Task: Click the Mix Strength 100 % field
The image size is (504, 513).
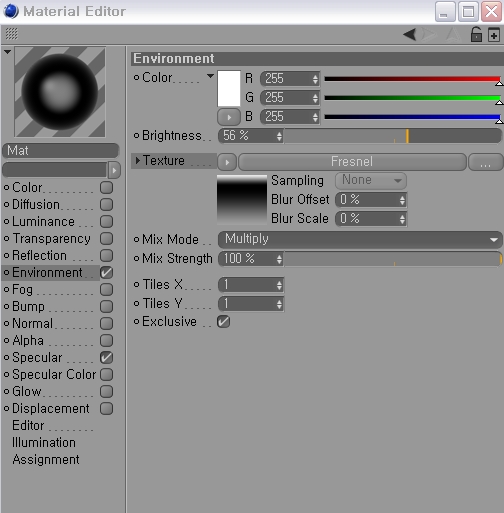Action: [251, 259]
